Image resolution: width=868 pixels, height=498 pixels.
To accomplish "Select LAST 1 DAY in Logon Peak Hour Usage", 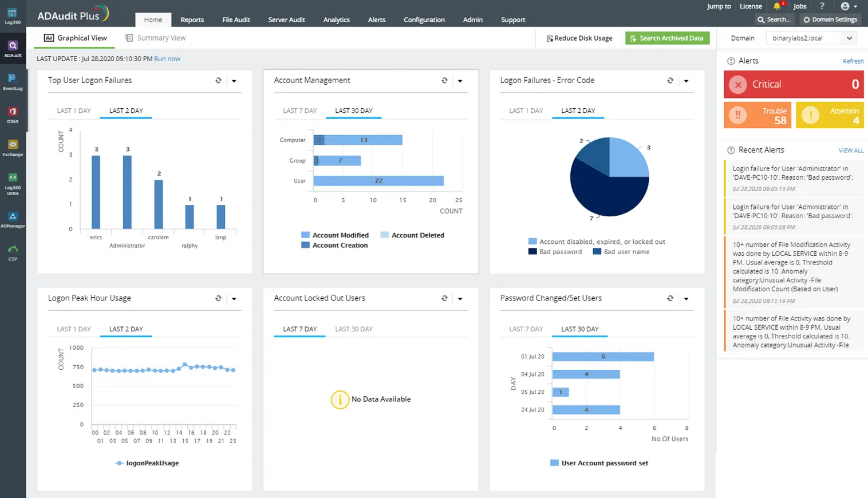I will [x=74, y=329].
